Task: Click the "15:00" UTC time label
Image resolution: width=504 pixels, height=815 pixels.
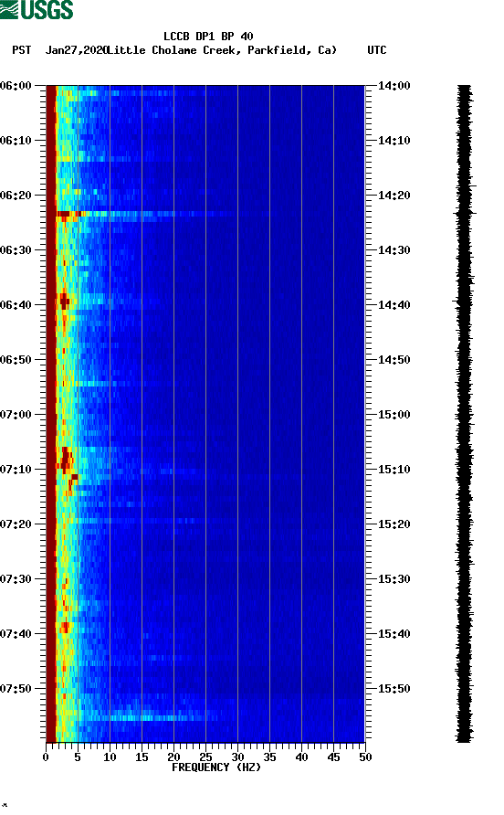Action: click(394, 415)
